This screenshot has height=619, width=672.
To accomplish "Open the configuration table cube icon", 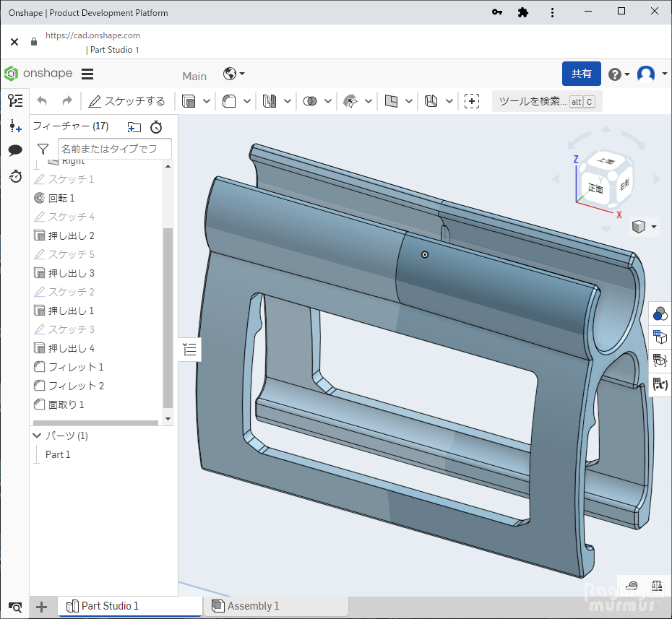I will [x=660, y=337].
